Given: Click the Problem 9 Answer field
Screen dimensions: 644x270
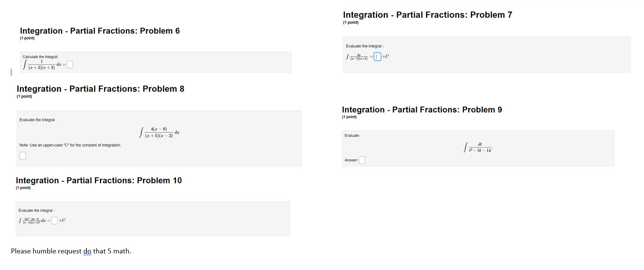Looking at the screenshot, I should point(362,160).
